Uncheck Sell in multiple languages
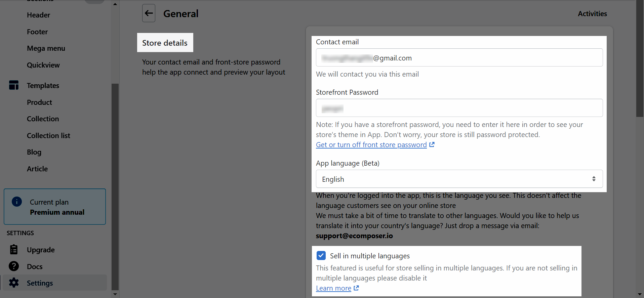This screenshot has width=644, height=298. point(321,256)
